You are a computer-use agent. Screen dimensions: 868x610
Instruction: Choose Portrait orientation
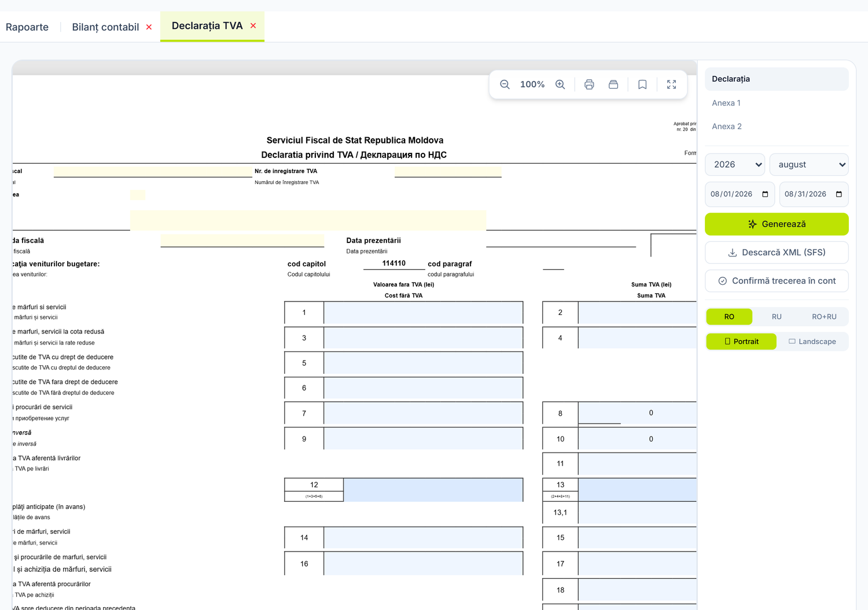coord(741,341)
